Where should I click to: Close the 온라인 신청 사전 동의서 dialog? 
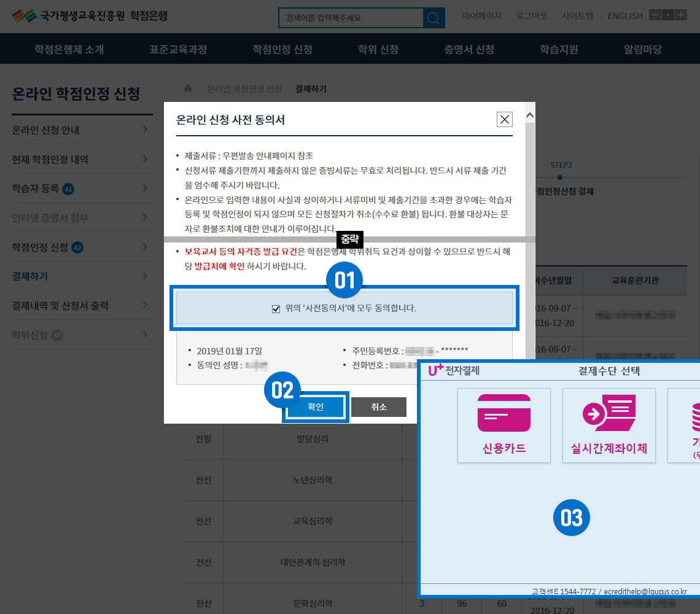(x=505, y=120)
